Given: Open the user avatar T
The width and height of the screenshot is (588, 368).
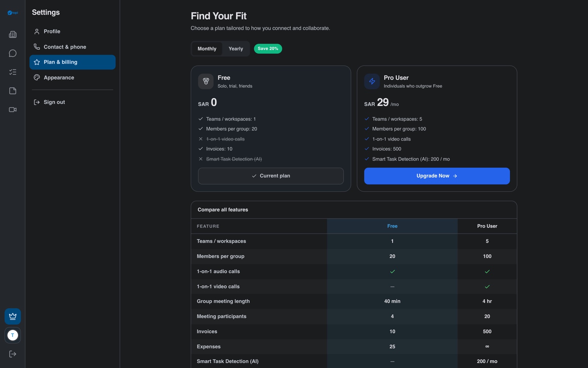Looking at the screenshot, I should point(12,335).
